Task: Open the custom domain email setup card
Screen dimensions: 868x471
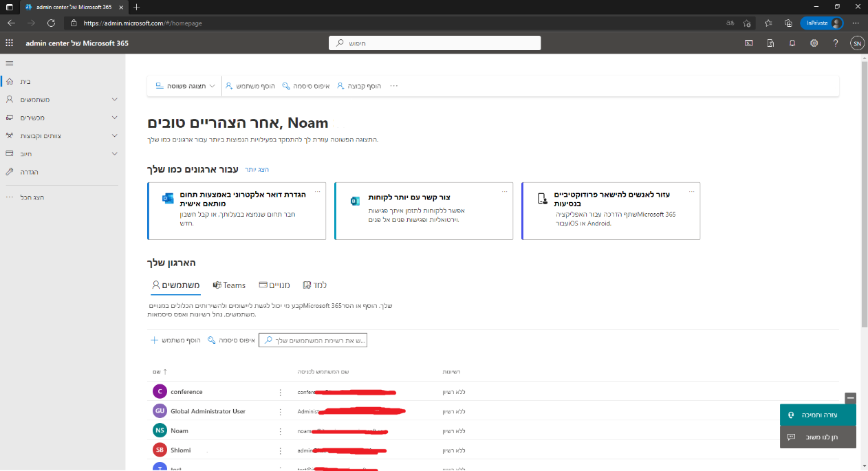Action: click(x=237, y=211)
